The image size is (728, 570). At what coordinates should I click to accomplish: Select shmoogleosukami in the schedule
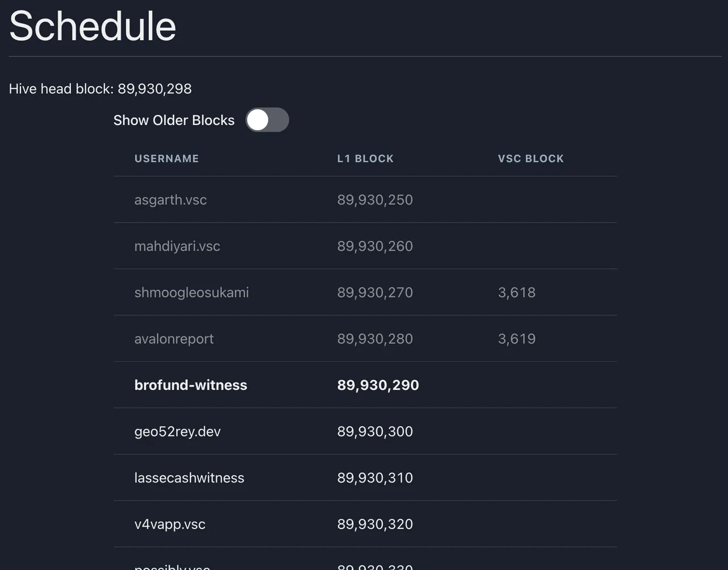click(x=192, y=293)
